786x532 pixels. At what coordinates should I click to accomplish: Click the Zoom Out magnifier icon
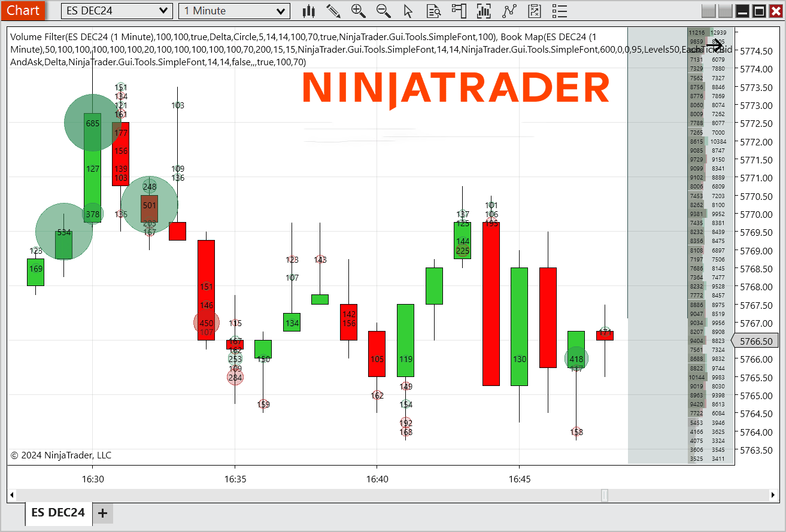(x=384, y=11)
